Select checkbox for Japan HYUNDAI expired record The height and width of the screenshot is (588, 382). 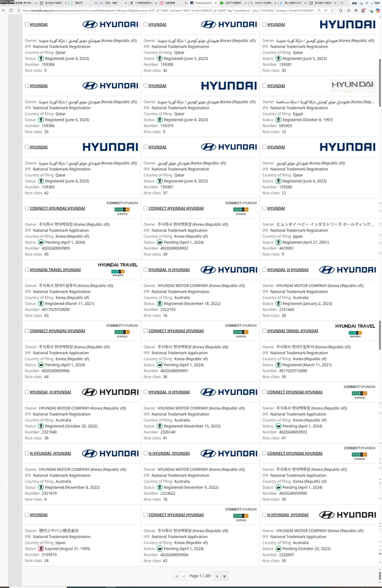[26, 515]
